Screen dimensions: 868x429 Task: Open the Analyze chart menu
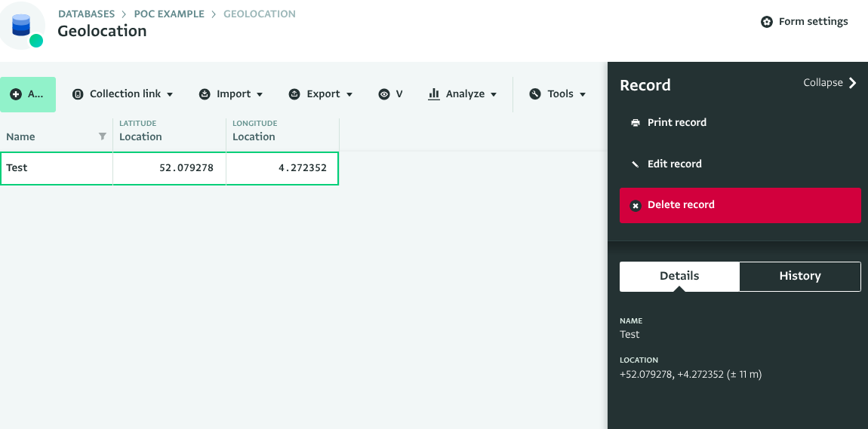point(463,94)
